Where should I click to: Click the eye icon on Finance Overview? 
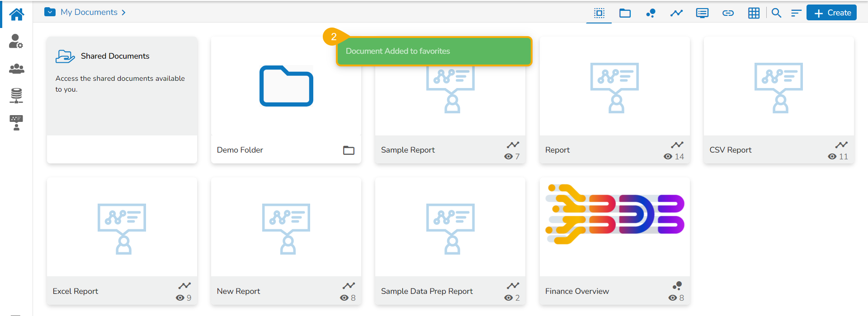(673, 298)
